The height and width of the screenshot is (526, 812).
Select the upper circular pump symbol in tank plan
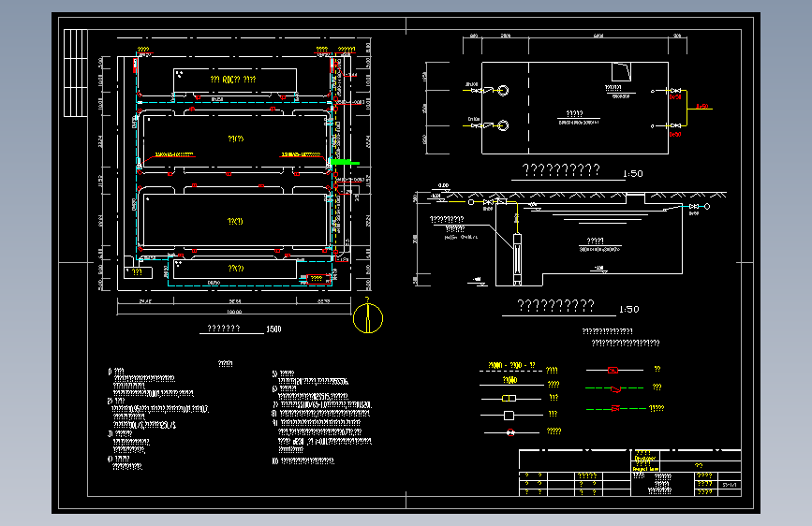point(503,90)
